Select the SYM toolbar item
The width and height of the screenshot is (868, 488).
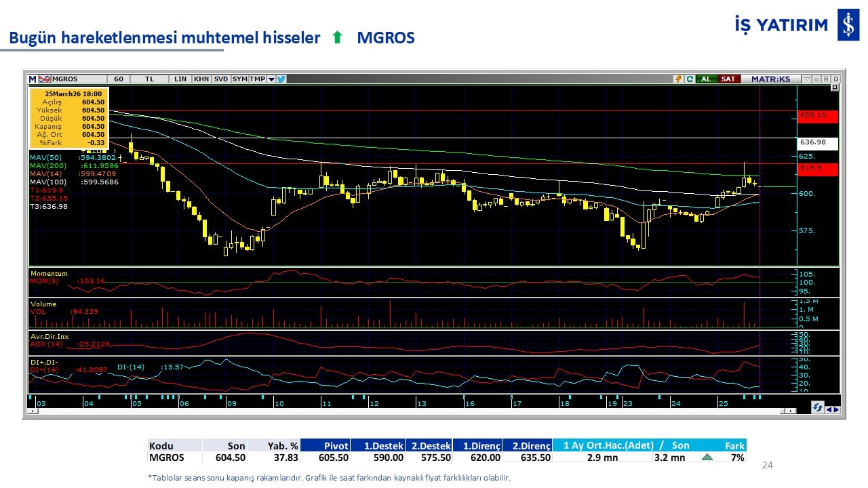click(x=239, y=79)
